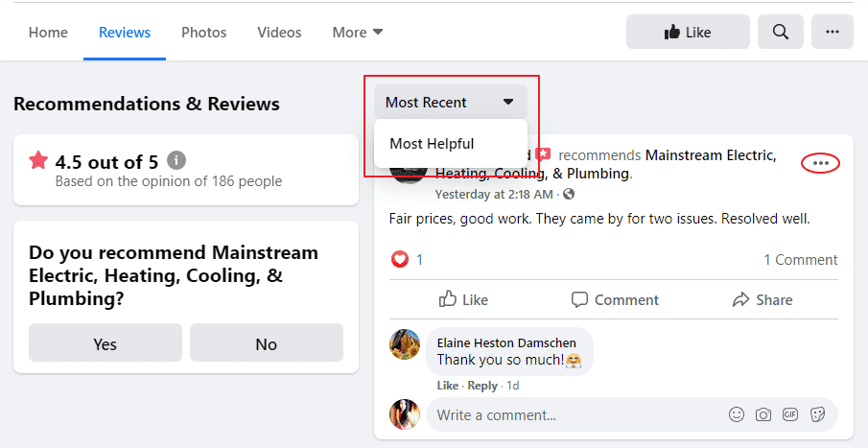The image size is (868, 448).
Task: Click the "Recommendations & Reviews" heading
Action: point(147,104)
